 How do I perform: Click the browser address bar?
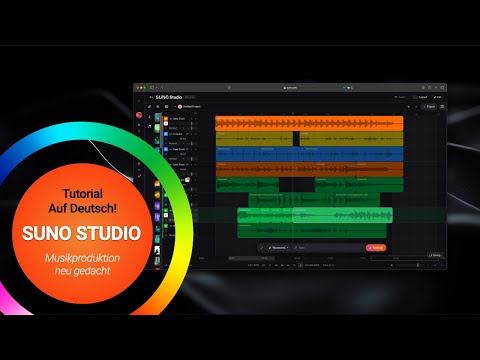pyautogui.click(x=290, y=88)
